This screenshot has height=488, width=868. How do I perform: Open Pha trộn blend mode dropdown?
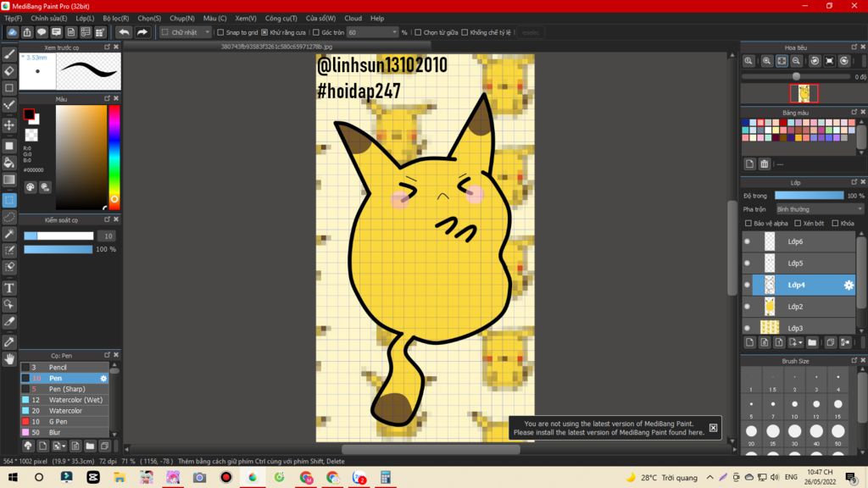point(820,209)
